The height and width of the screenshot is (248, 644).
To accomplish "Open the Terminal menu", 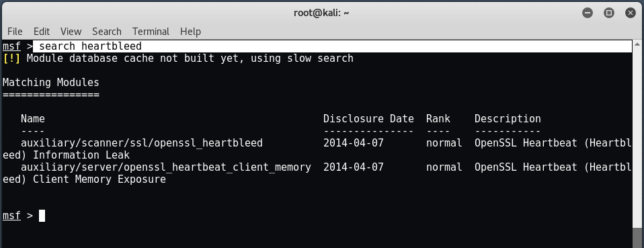I will point(151,32).
